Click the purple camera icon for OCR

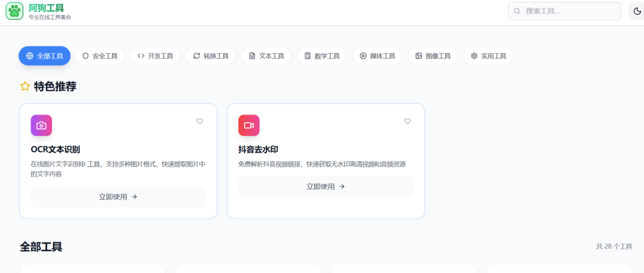(41, 125)
